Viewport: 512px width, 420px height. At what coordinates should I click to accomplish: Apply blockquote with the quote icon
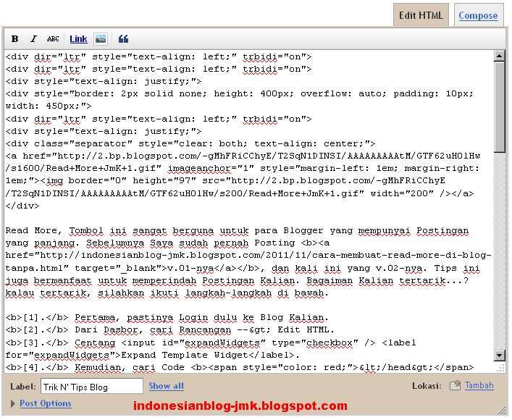click(123, 39)
